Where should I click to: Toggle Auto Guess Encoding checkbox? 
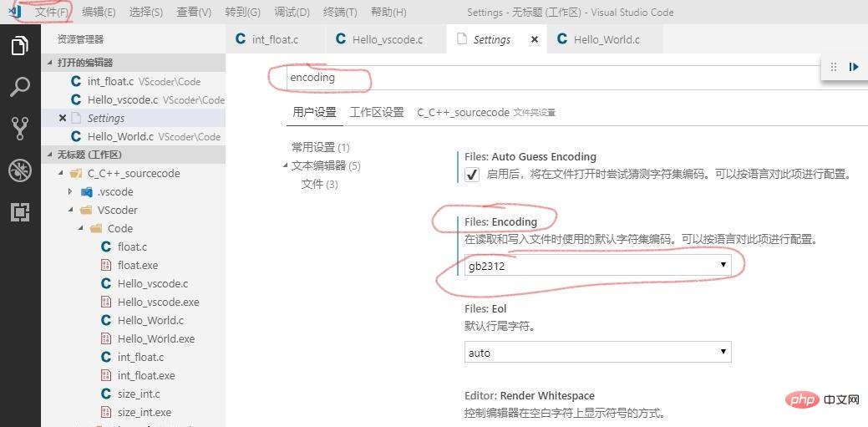pyautogui.click(x=472, y=175)
